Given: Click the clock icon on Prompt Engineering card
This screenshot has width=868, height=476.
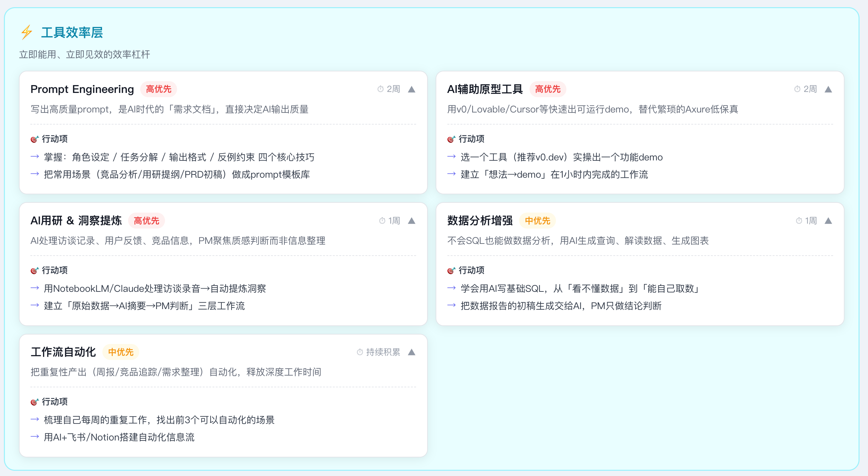Looking at the screenshot, I should coord(381,89).
